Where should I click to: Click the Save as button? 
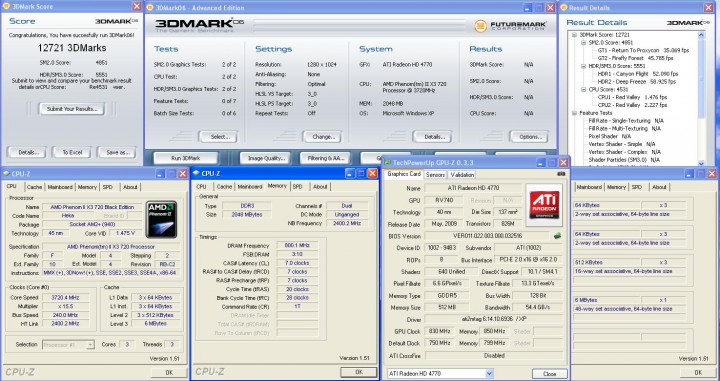118,152
